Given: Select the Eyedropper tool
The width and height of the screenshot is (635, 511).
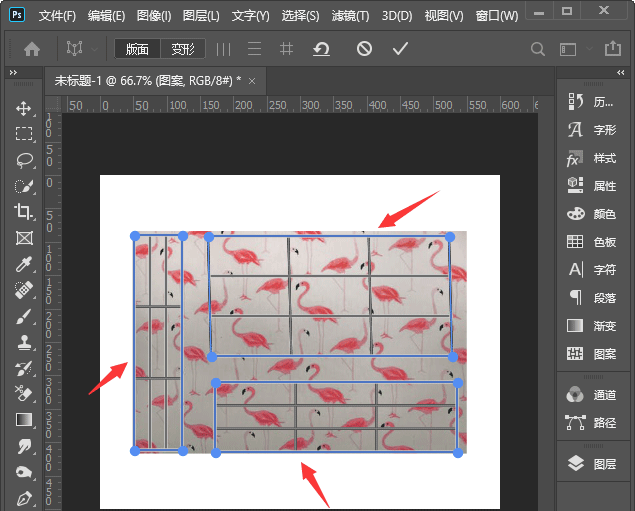Looking at the screenshot, I should (x=24, y=264).
